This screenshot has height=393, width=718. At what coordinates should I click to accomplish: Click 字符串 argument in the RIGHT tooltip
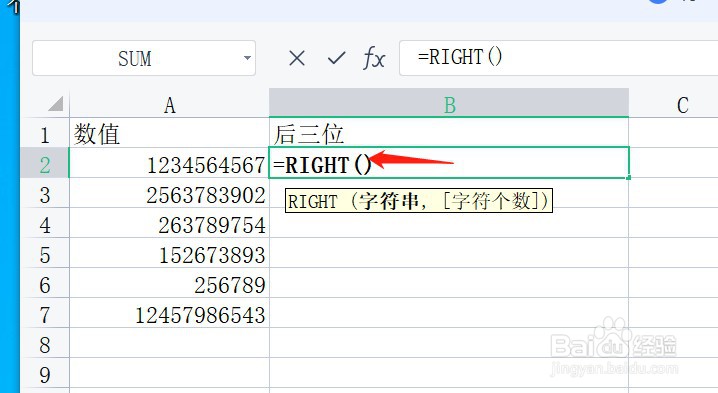click(388, 201)
